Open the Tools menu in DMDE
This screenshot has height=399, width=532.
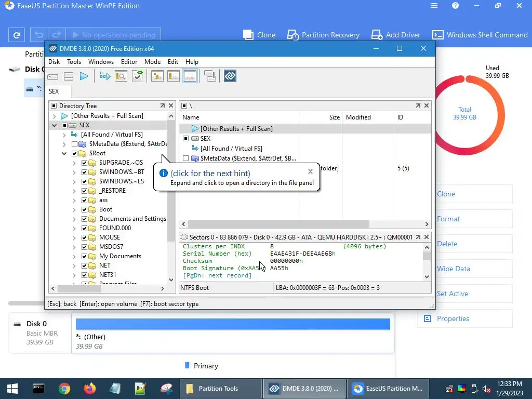coord(74,62)
